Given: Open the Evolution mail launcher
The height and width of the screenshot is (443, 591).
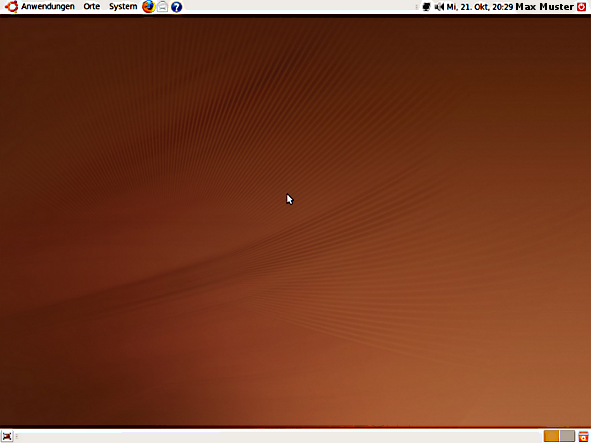Looking at the screenshot, I should (162, 6).
